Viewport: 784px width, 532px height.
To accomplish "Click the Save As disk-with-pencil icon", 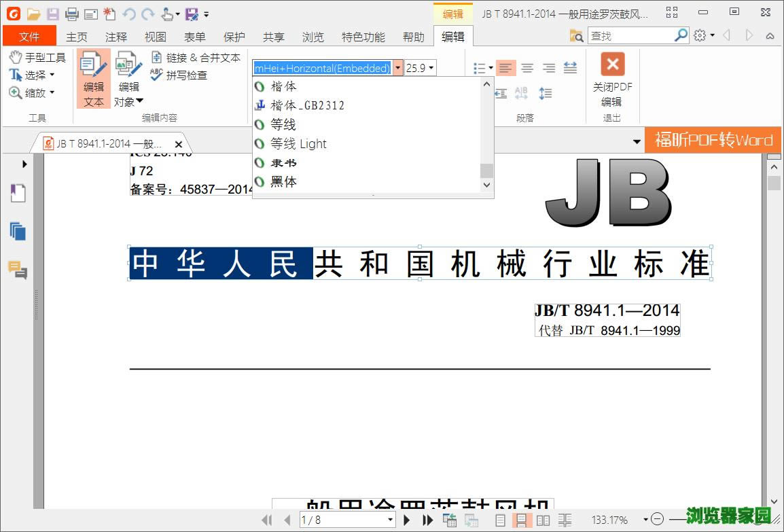I will point(192,14).
